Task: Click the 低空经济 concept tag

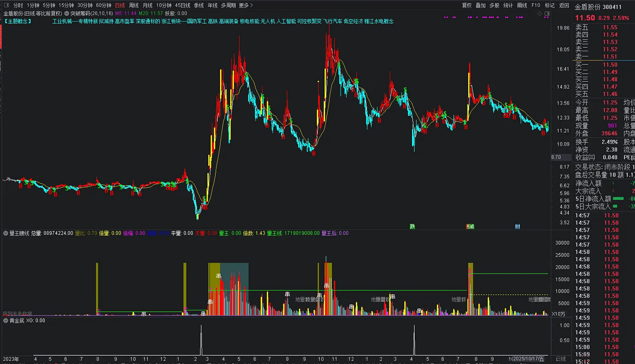Action: [353, 21]
